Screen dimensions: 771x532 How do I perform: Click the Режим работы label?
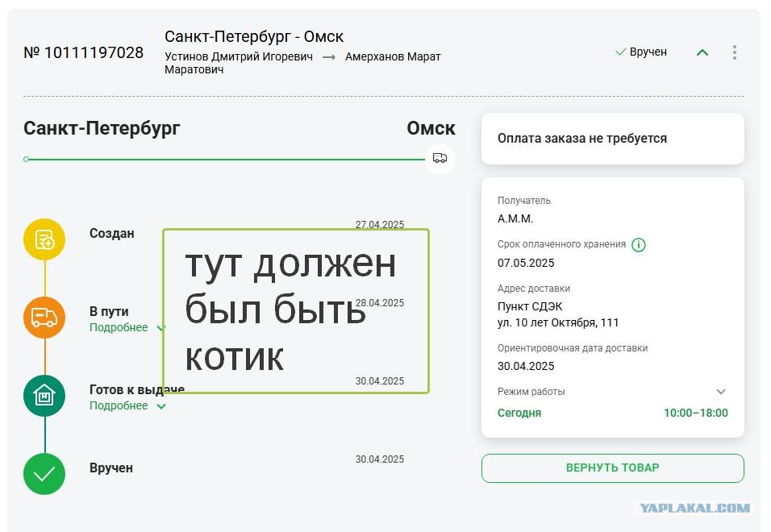coord(531,392)
